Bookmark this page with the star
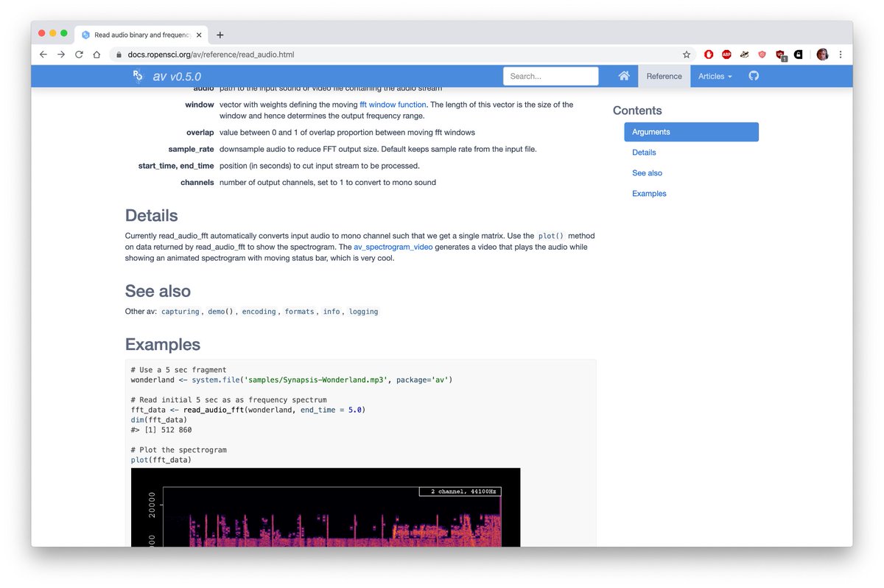The width and height of the screenshot is (884, 588). point(687,55)
